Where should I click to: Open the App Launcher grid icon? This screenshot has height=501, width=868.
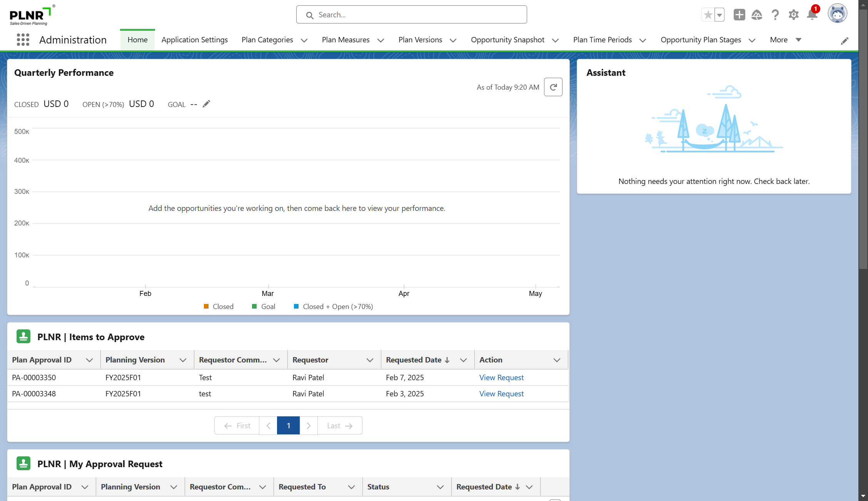point(23,40)
